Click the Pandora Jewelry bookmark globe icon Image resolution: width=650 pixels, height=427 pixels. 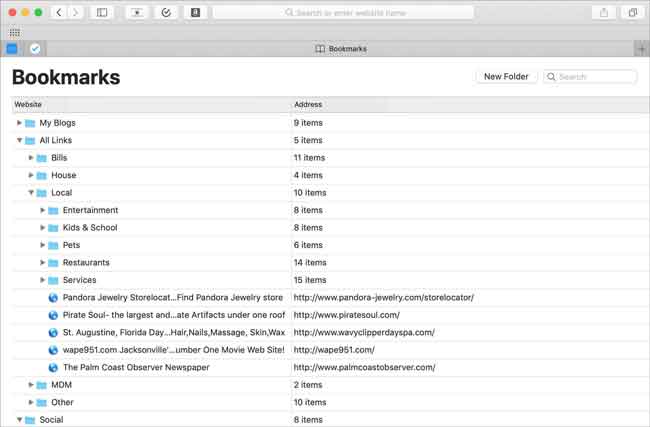(x=53, y=298)
